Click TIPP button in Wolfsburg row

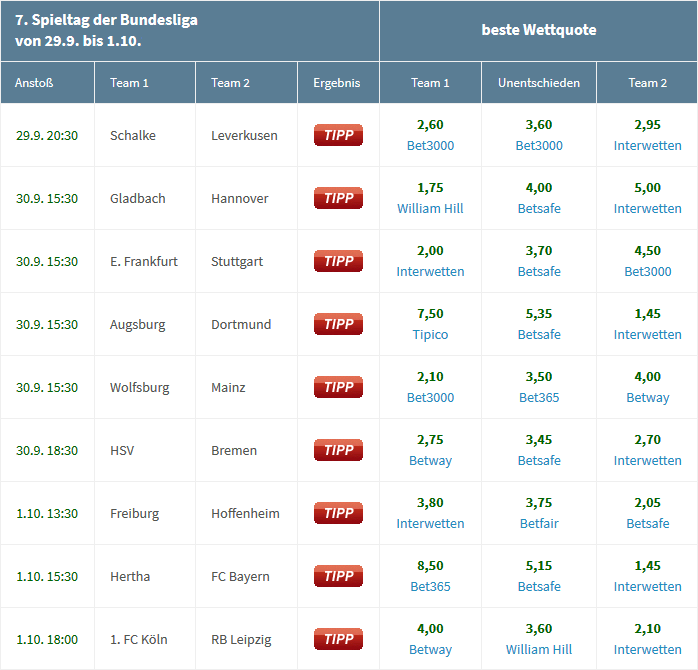(338, 387)
